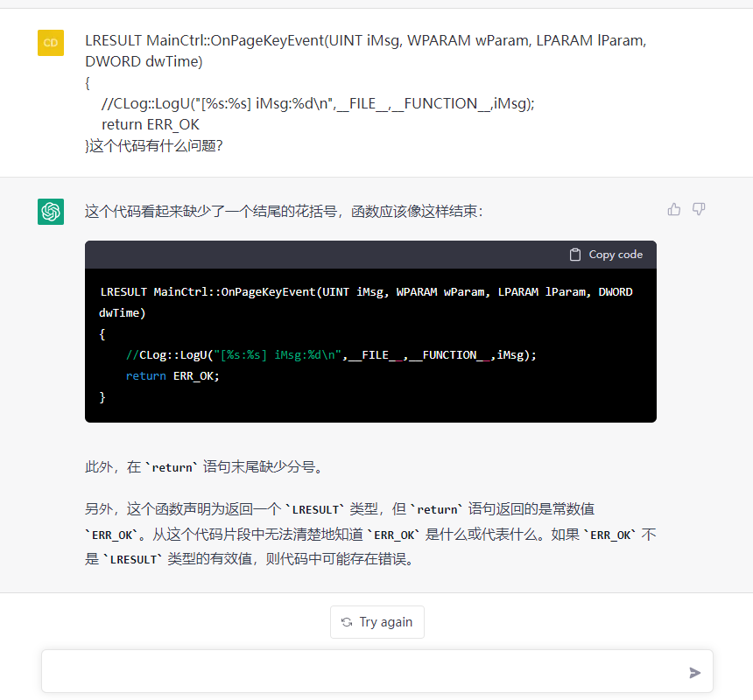Screen dimensions: 753x700
Task: Click the refresh arrows icon beside Try again
Action: [347, 622]
